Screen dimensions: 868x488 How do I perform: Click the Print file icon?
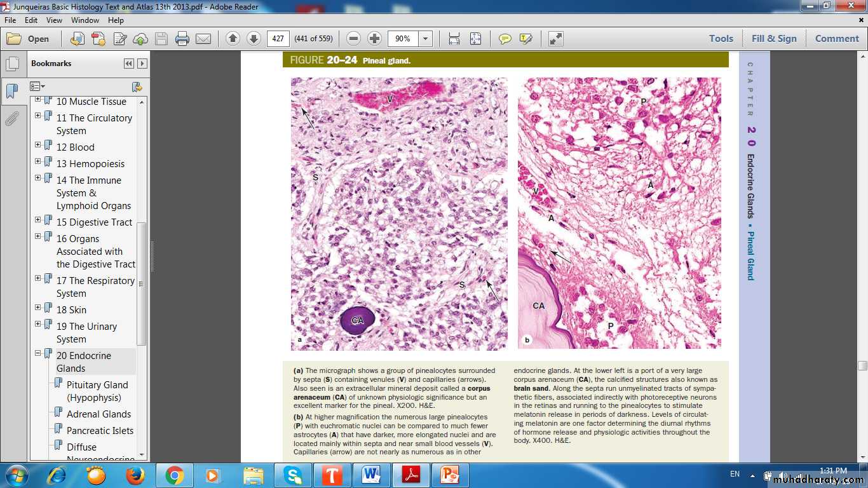[x=182, y=39]
